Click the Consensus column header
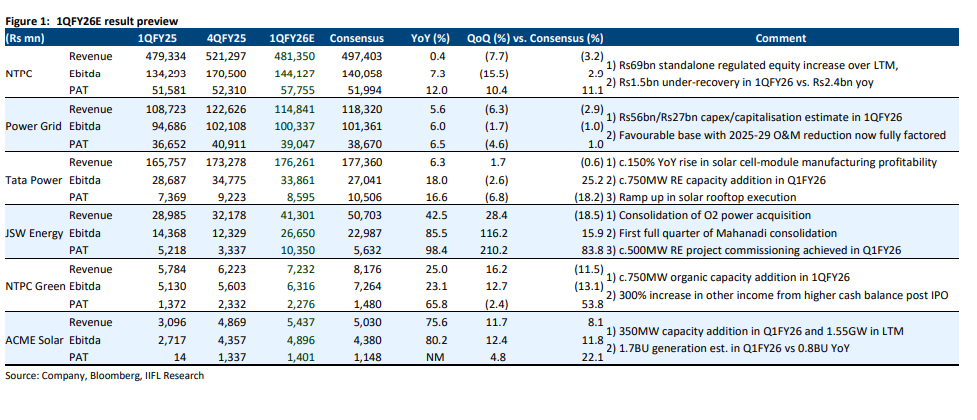This screenshot has height=420, width=977. pos(356,38)
